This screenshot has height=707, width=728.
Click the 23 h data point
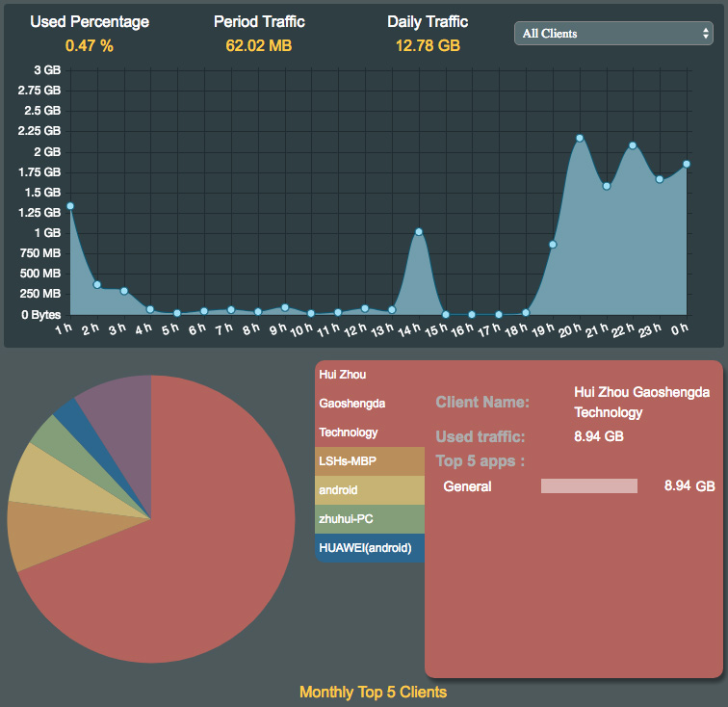pos(660,179)
